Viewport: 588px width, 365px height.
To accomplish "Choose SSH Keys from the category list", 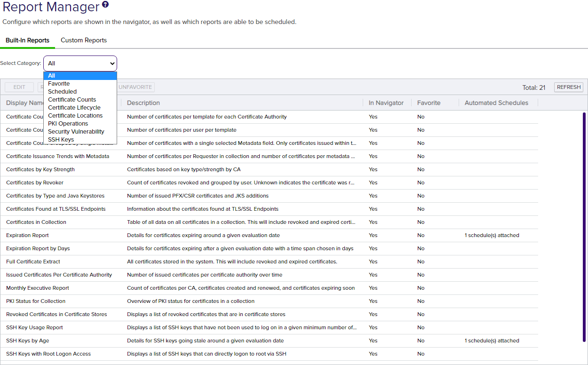I will pos(61,140).
